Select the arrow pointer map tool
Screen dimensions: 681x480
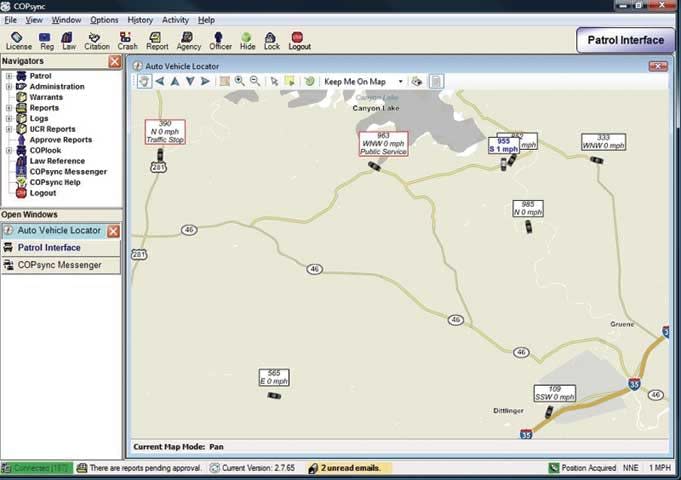pyautogui.click(x=275, y=81)
